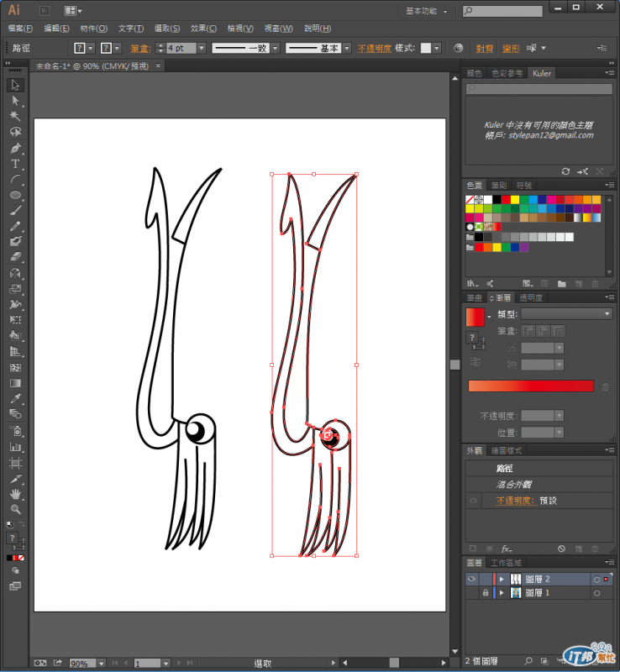Open the gradient 類型 dropdown

point(566,313)
